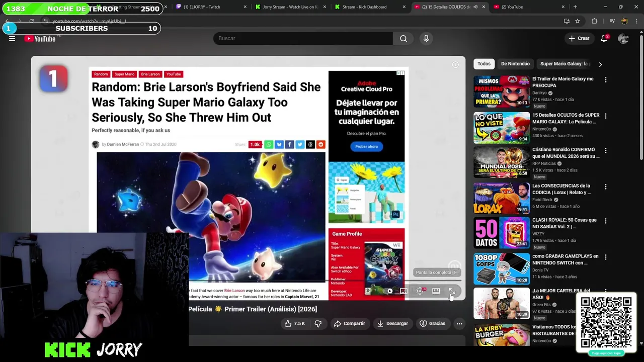
Task: Switch player to theater mode
Action: 436,291
